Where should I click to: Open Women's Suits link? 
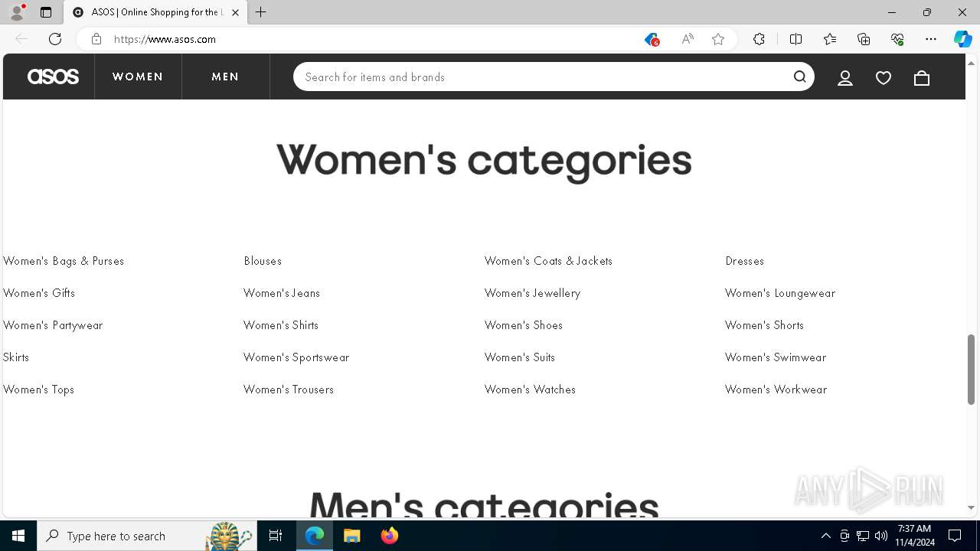520,357
